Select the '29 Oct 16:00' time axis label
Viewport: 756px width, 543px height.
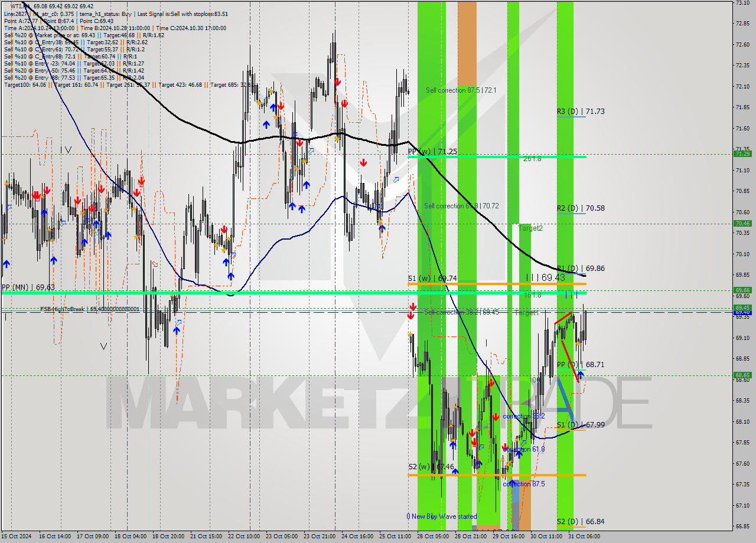509,537
